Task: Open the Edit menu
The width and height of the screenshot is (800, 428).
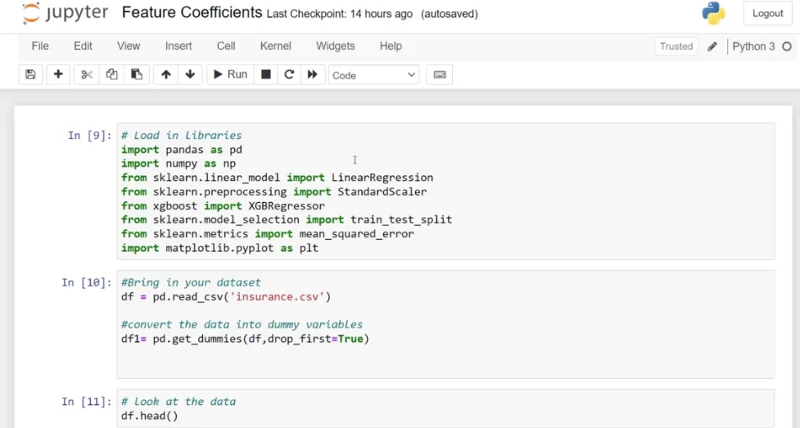Action: (83, 46)
